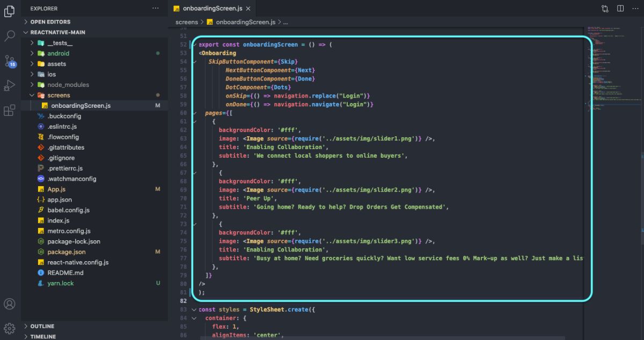This screenshot has height=340, width=644.
Task: Click 'onboardingScreen' identifier on line 52
Action: click(x=270, y=45)
